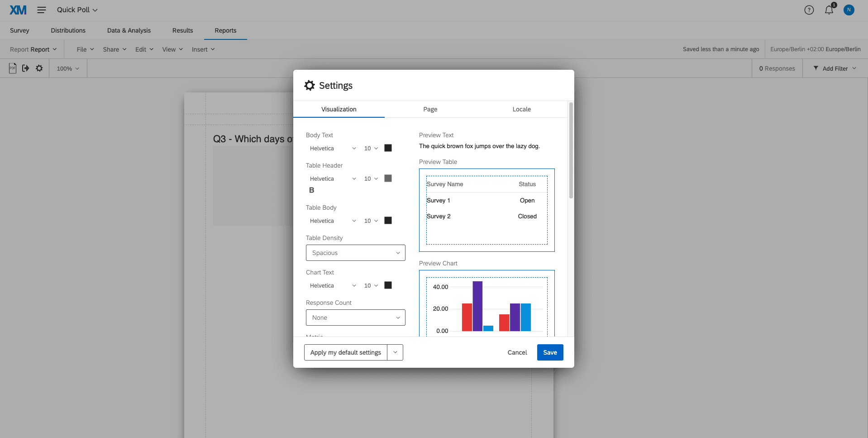
Task: Pick Chart Text color swatch
Action: click(388, 285)
